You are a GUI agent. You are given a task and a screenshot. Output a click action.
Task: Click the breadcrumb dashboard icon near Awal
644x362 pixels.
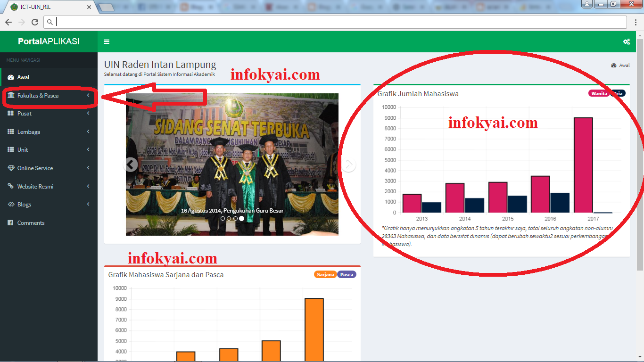[614, 66]
